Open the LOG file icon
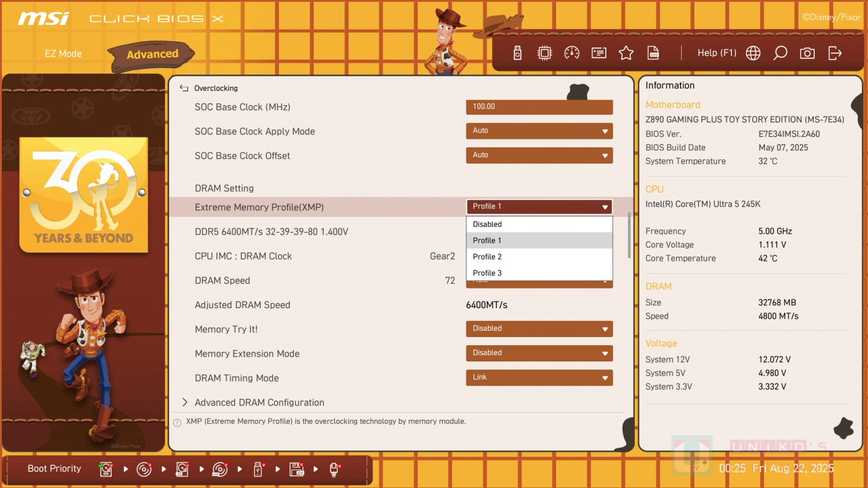868x488 pixels. point(653,53)
